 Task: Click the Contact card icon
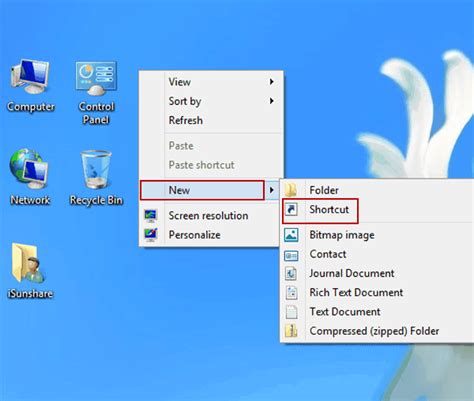(x=291, y=255)
